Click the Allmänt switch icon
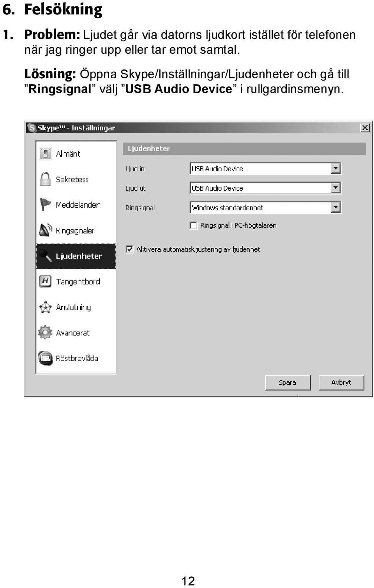 click(x=45, y=154)
